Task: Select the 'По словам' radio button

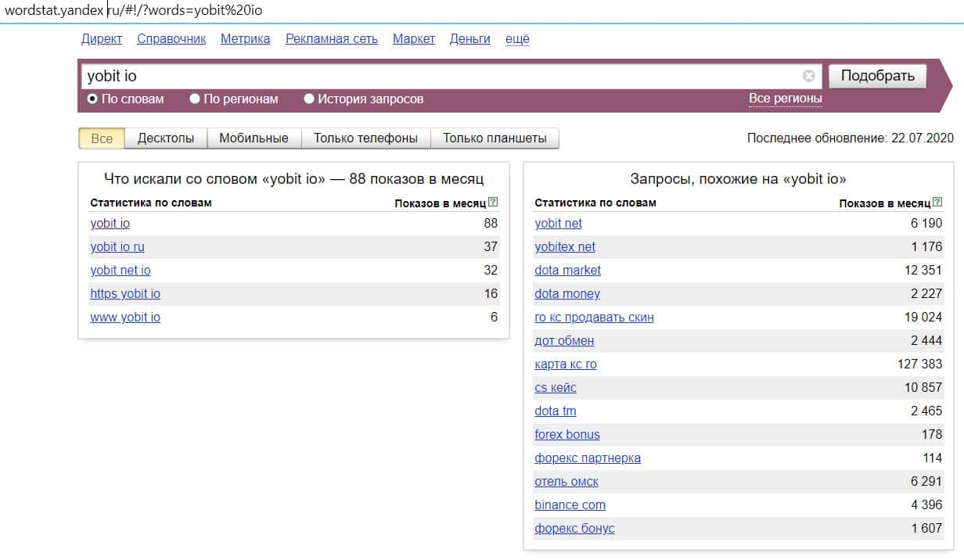Action: [x=92, y=99]
